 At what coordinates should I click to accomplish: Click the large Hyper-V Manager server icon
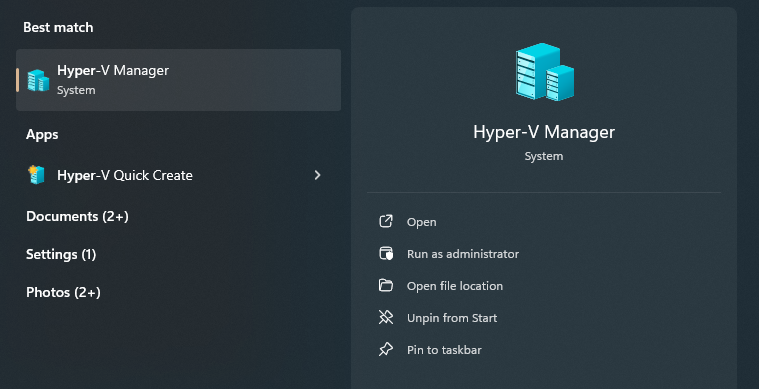(545, 72)
